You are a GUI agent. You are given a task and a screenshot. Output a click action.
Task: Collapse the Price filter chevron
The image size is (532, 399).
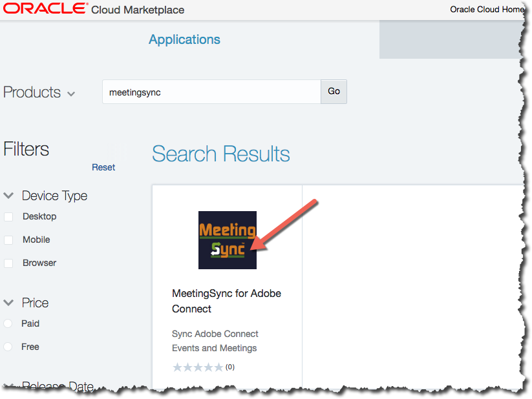click(x=8, y=303)
